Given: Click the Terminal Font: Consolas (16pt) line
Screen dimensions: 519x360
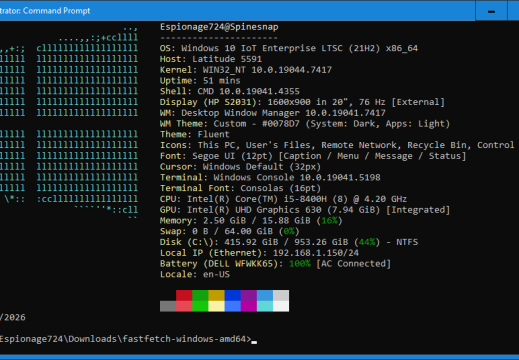Looking at the screenshot, I should click(240, 188).
